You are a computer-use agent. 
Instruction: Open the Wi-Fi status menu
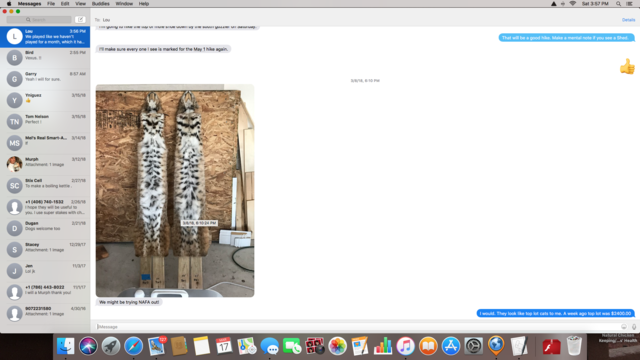[x=573, y=4]
